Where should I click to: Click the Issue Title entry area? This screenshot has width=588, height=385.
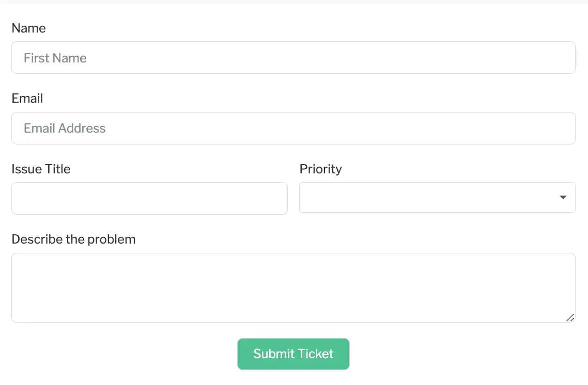[149, 198]
